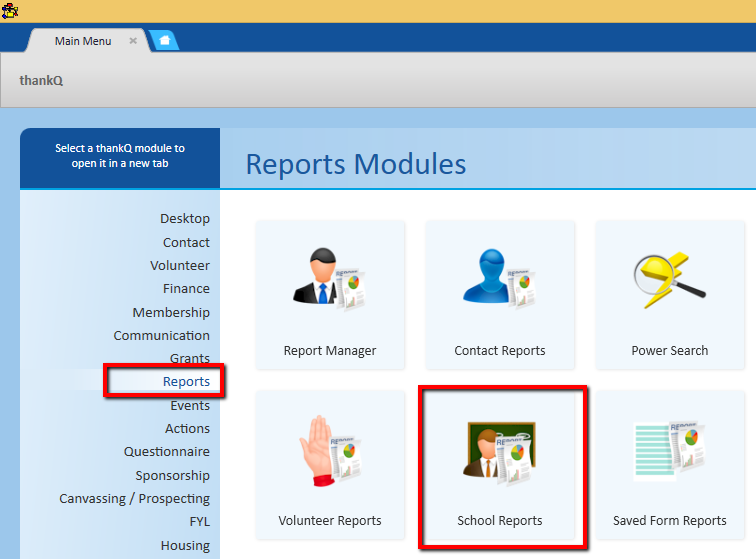The image size is (756, 559).
Task: Open the Communication module
Action: click(x=161, y=336)
